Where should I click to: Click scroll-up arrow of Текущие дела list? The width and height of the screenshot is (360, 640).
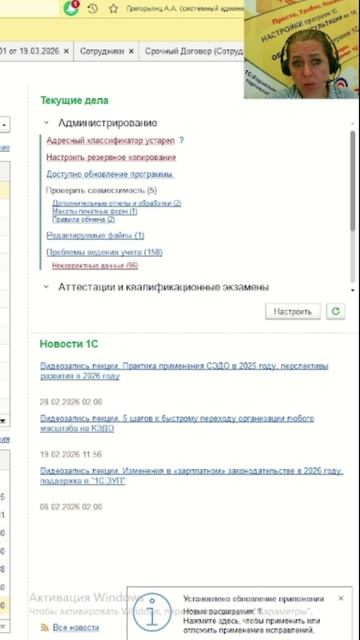click(353, 123)
